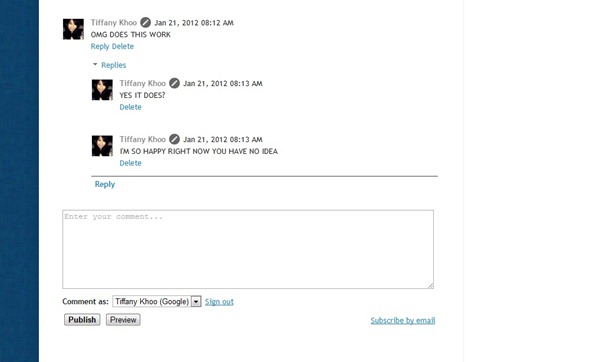This screenshot has height=362, width=600.
Task: Delete the I'M SO HAPPY reply
Action: (130, 163)
